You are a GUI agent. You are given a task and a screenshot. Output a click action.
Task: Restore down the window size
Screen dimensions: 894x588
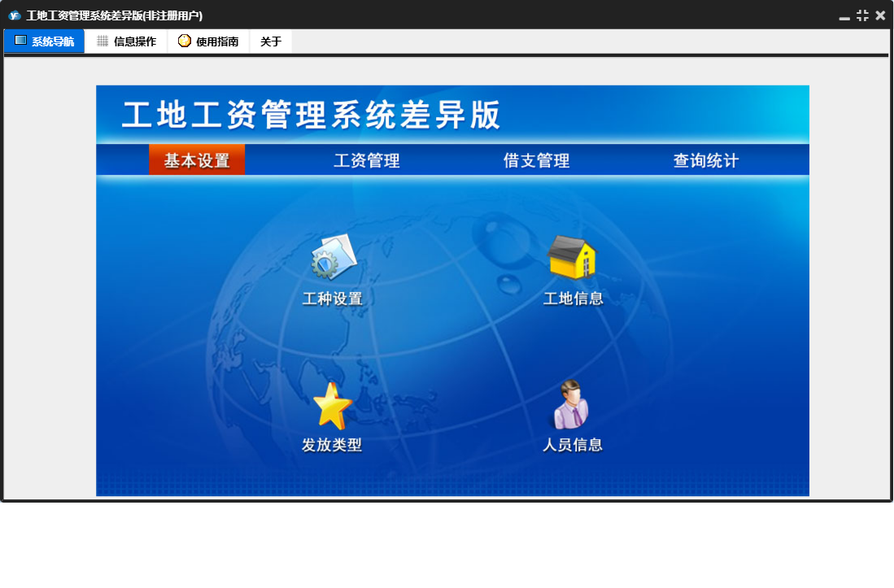tap(862, 15)
